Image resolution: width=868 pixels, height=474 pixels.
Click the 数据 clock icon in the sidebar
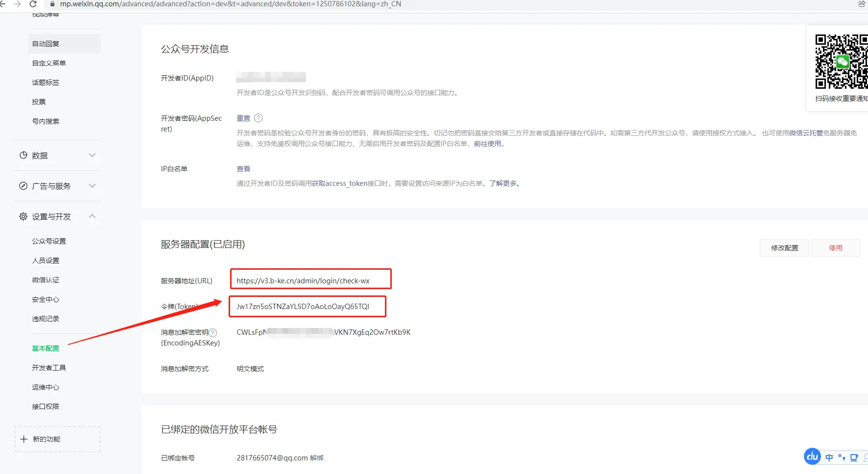23,155
